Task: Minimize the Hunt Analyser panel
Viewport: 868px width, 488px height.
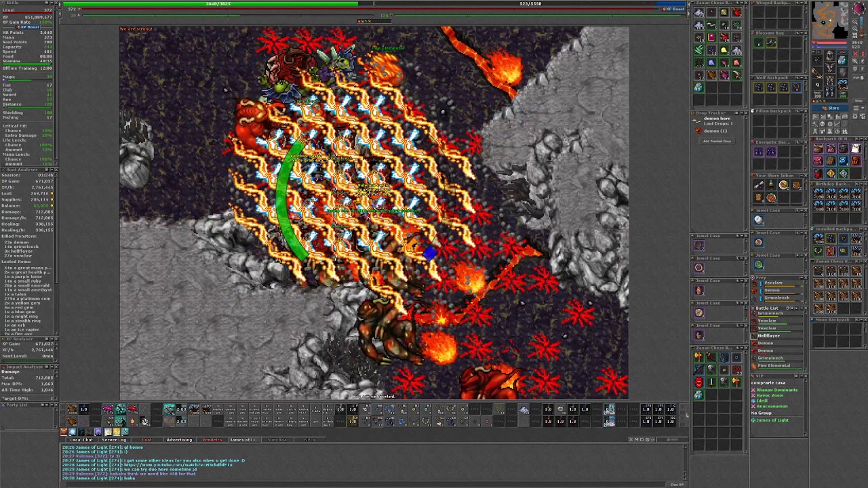Action: [52, 170]
